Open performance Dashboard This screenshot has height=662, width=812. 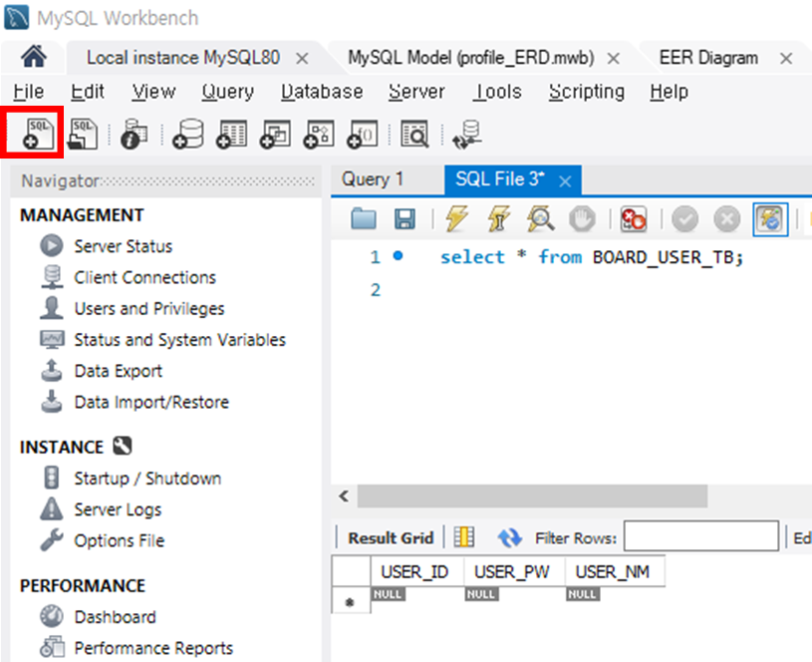click(x=115, y=617)
